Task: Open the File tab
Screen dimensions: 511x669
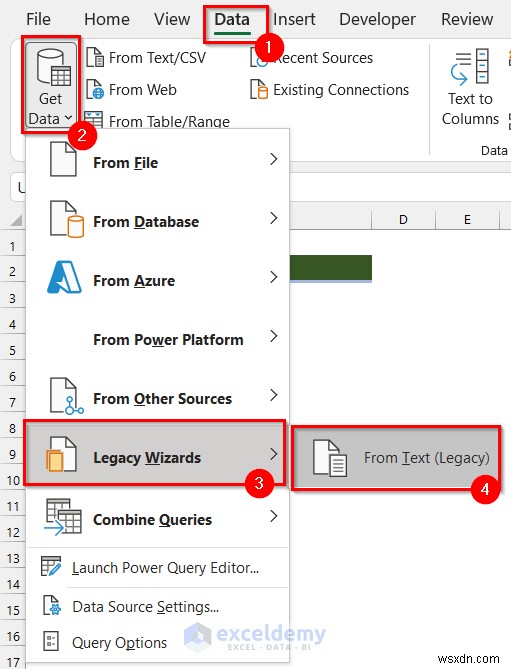Action: 38,19
